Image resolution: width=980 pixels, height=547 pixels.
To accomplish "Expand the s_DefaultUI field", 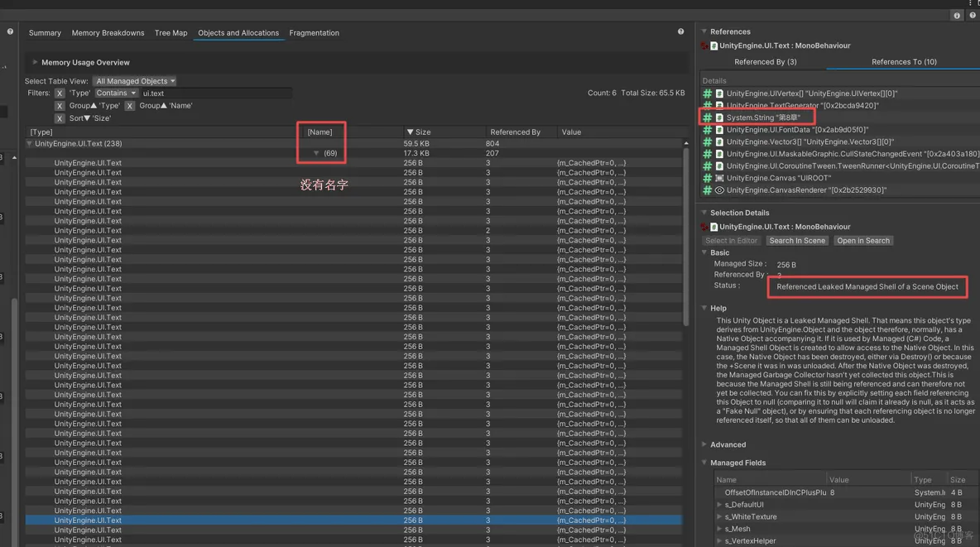I will click(719, 505).
